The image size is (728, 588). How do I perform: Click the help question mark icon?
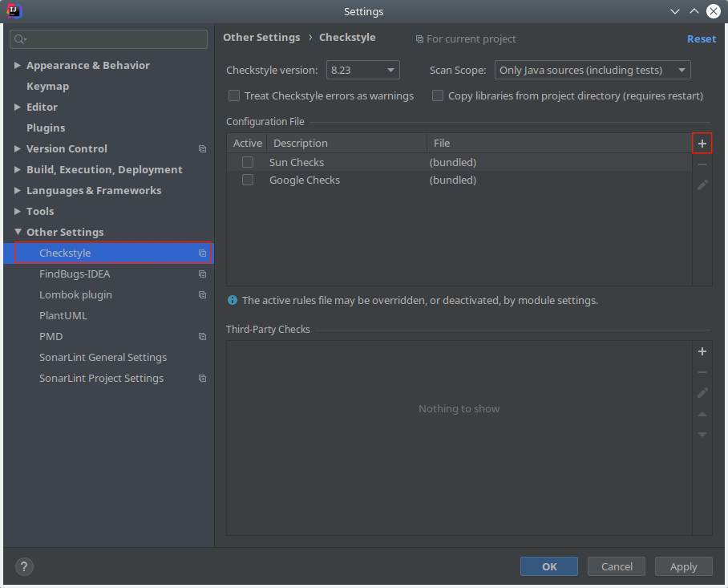pos(25,566)
